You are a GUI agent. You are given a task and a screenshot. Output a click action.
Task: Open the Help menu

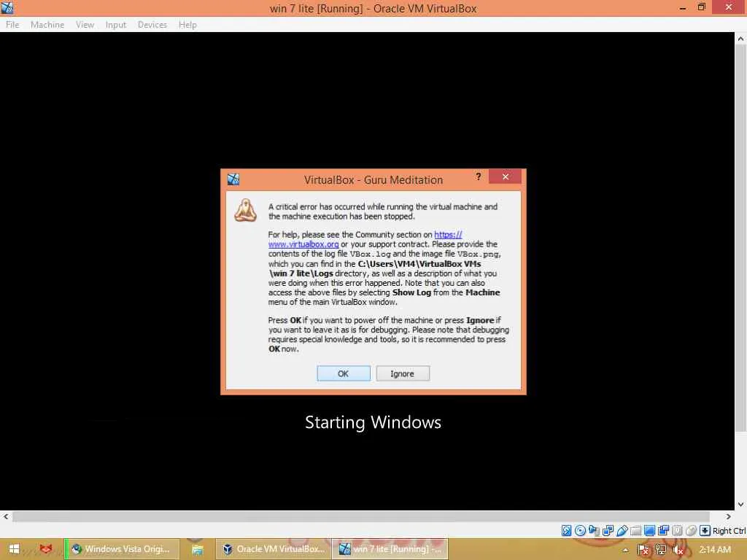pyautogui.click(x=187, y=25)
